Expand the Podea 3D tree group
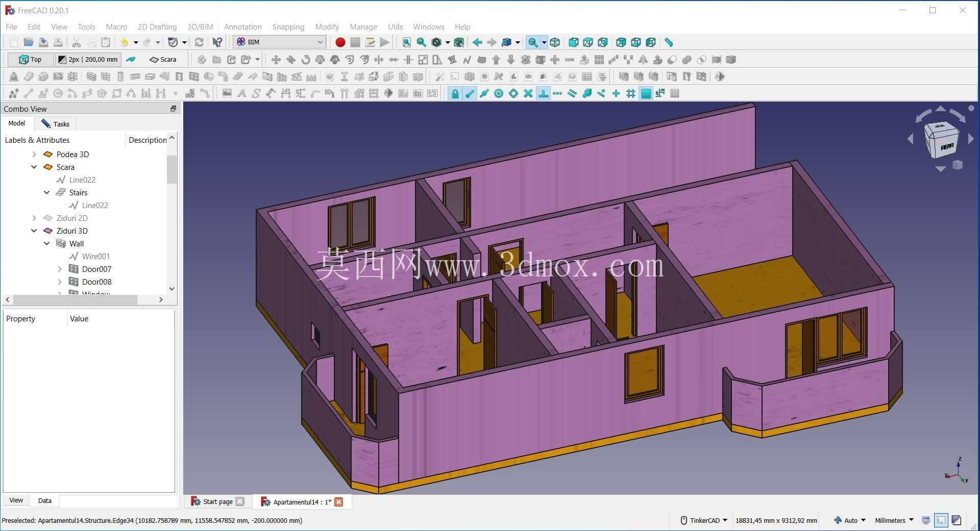The width and height of the screenshot is (980, 531). click(x=34, y=154)
